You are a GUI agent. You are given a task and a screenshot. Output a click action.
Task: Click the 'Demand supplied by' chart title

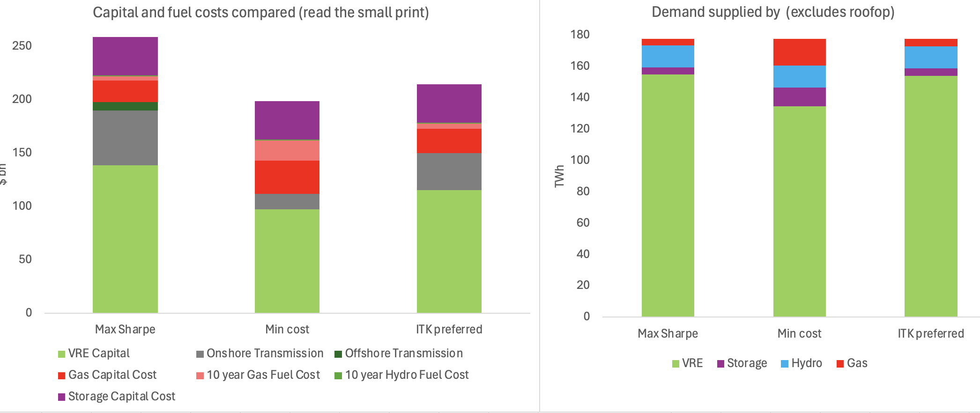tap(773, 12)
